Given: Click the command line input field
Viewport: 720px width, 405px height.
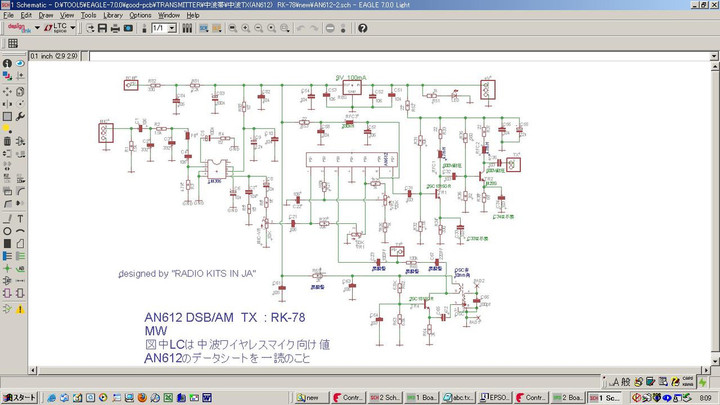Looking at the screenshot, I should pyautogui.click(x=400, y=55).
